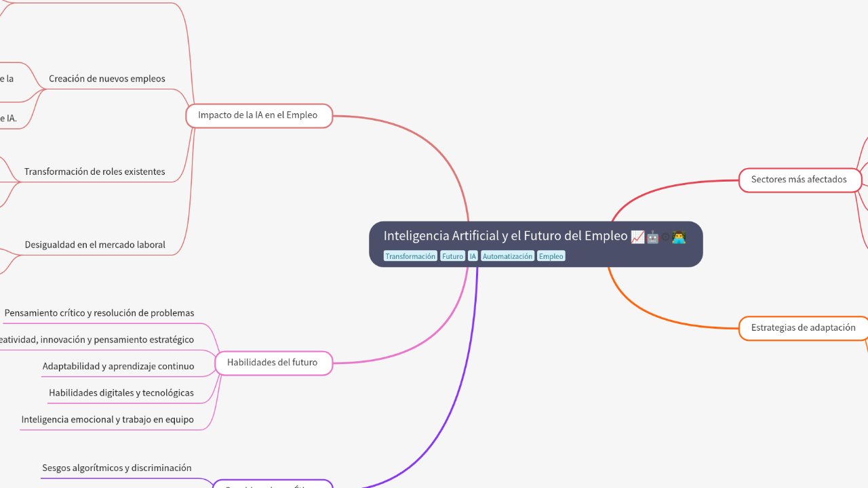
Task: Select 'Adaptabilidad y aprendizaje continuo' item
Action: point(118,367)
